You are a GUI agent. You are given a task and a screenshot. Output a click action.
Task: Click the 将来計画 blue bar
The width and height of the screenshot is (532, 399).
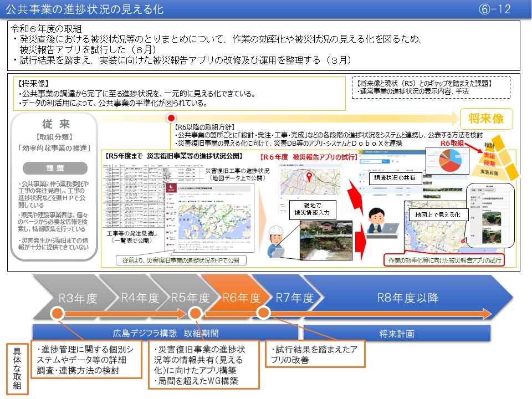pyautogui.click(x=397, y=334)
